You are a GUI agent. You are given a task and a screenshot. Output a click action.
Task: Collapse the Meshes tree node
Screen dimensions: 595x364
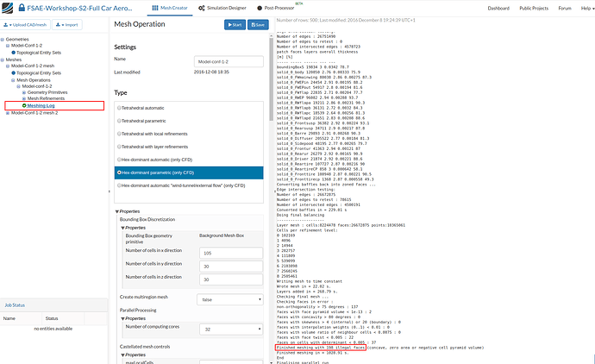(x=3, y=60)
